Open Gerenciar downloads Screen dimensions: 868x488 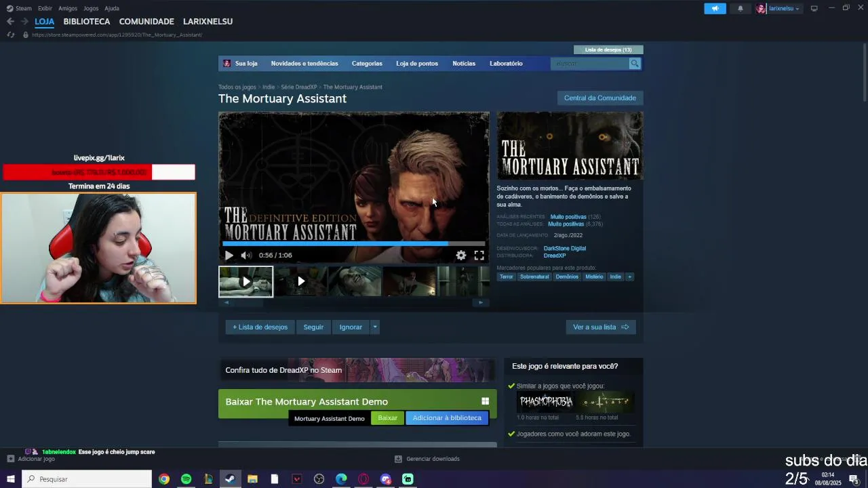coord(427,459)
